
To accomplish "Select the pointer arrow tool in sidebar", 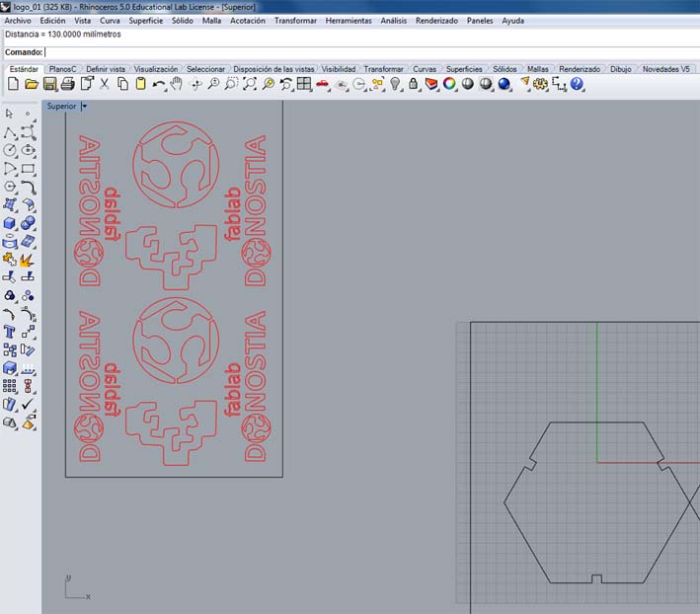I will pyautogui.click(x=9, y=115).
